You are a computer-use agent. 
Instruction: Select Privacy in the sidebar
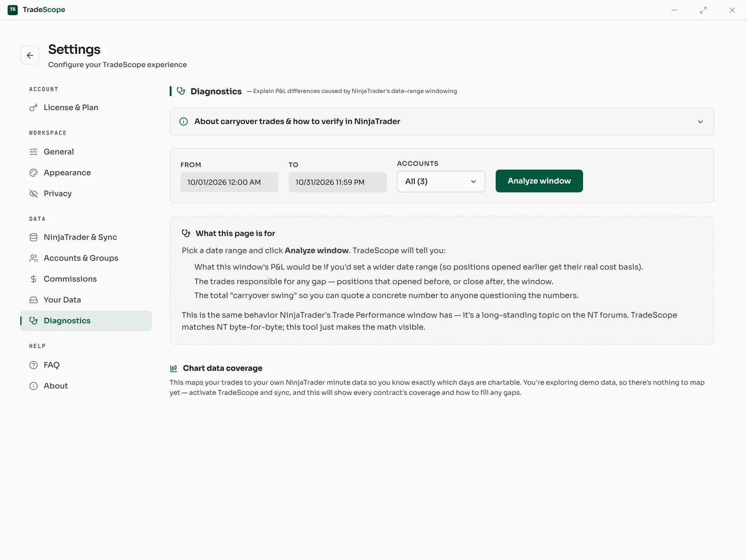(x=86, y=193)
